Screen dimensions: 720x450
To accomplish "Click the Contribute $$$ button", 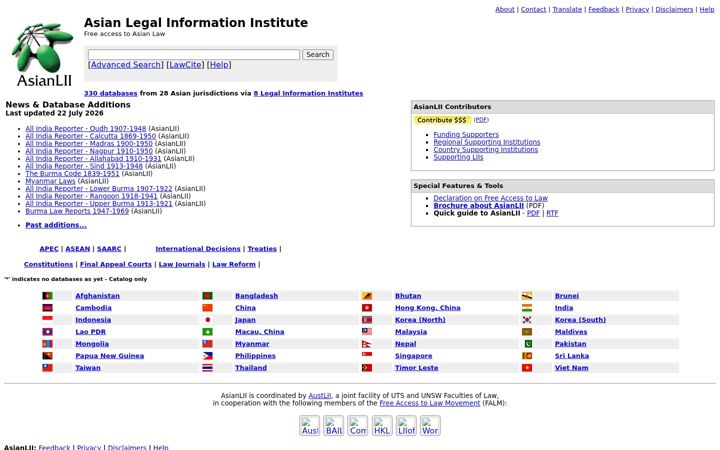I will pos(442,120).
